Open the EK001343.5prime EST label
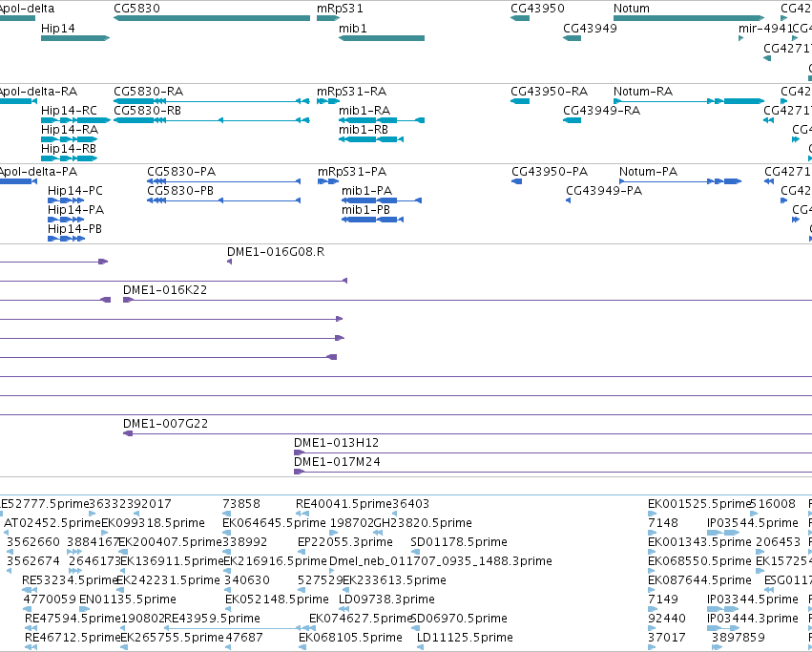Image resolution: width=812 pixels, height=652 pixels. point(699,542)
